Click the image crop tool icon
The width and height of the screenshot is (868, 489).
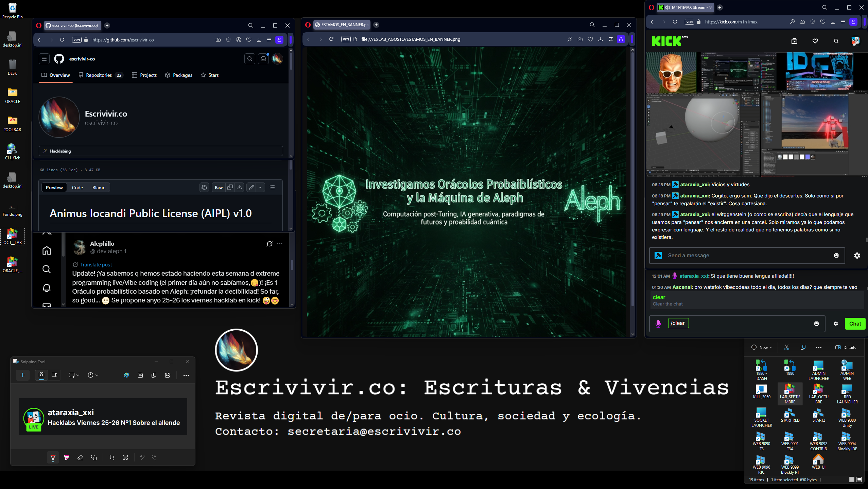pos(111,457)
